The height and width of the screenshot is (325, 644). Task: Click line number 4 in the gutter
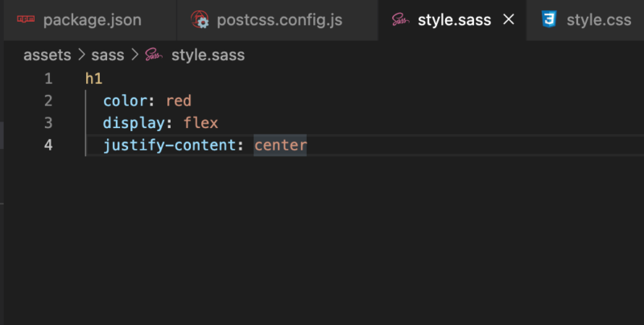[48, 145]
